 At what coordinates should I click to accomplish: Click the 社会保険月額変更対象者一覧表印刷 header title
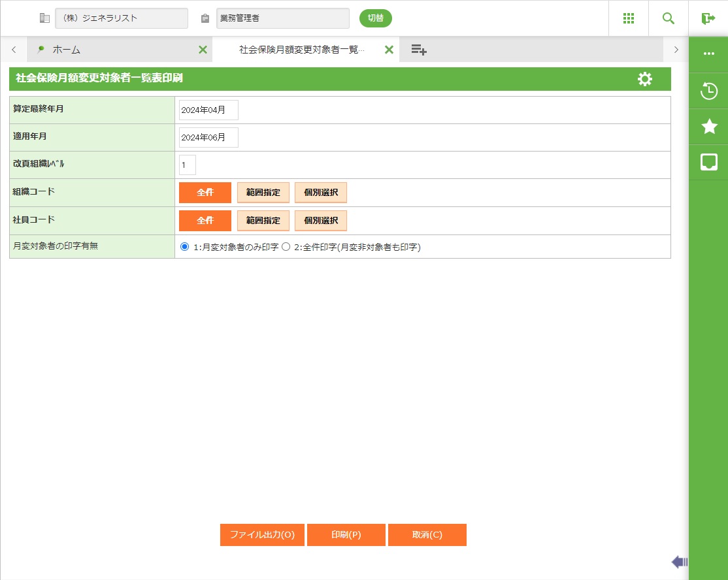pyautogui.click(x=99, y=78)
